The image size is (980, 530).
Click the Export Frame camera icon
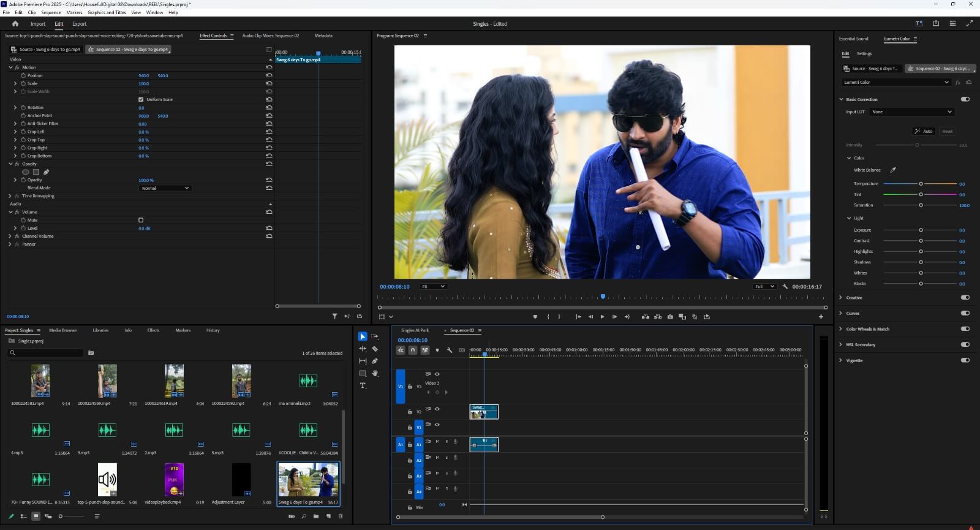670,317
